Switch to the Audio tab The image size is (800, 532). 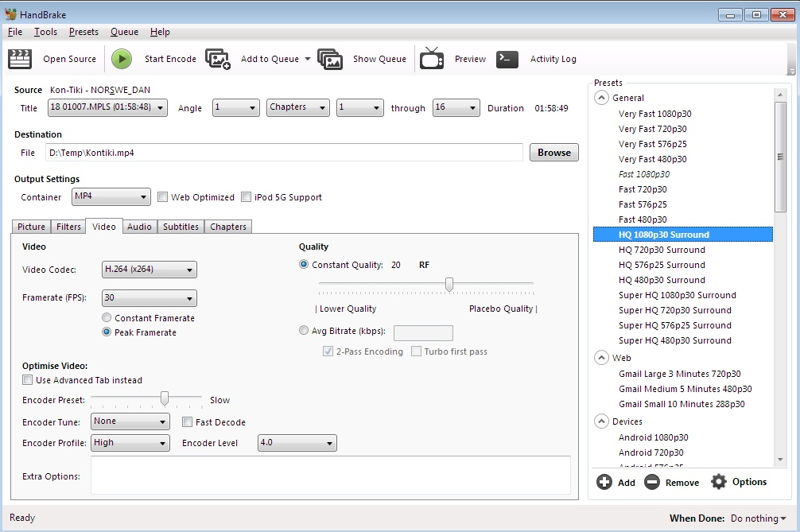click(x=139, y=227)
